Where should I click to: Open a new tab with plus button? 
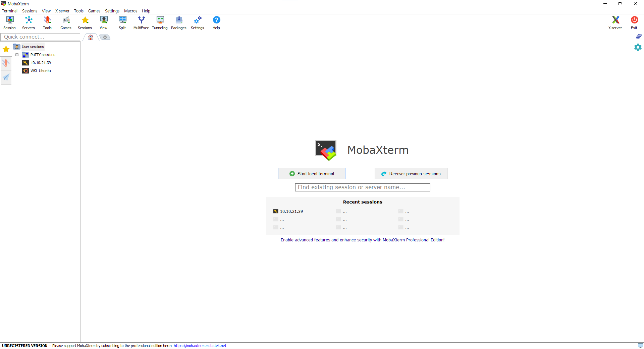click(x=105, y=37)
